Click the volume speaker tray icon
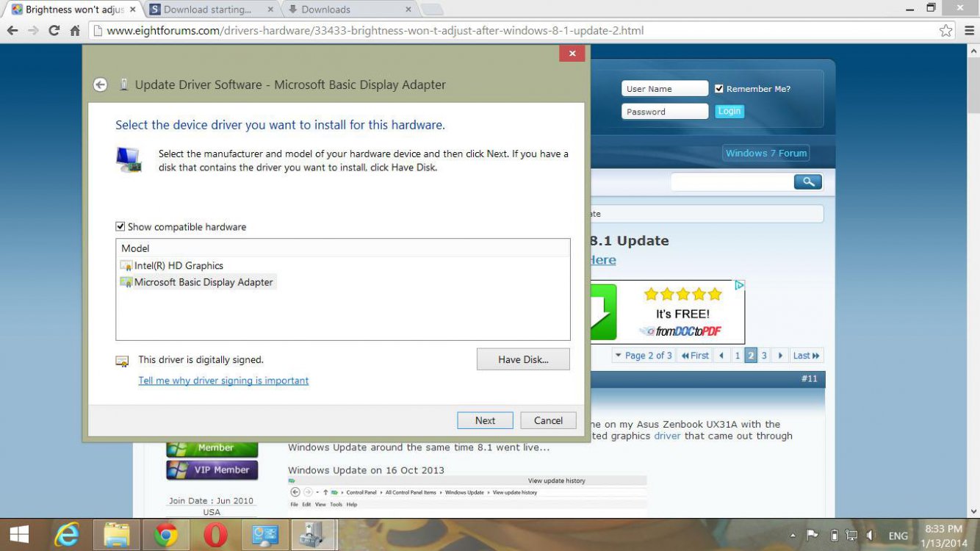Image resolution: width=980 pixels, height=551 pixels. tap(871, 536)
